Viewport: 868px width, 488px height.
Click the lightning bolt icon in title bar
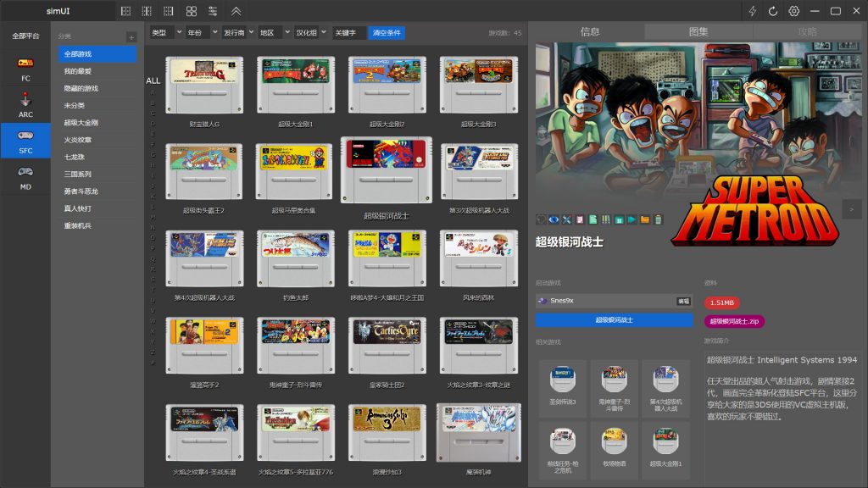pyautogui.click(x=752, y=11)
